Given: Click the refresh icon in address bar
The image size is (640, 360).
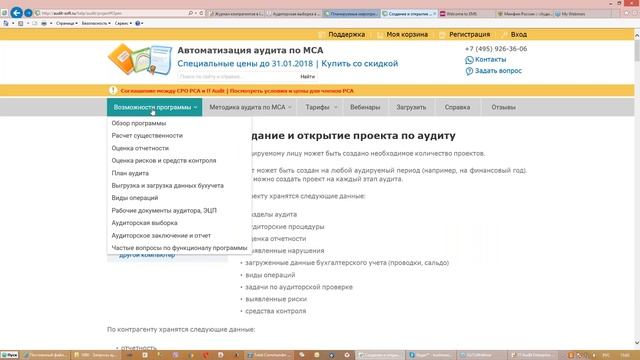Looking at the screenshot, I should (x=201, y=13).
